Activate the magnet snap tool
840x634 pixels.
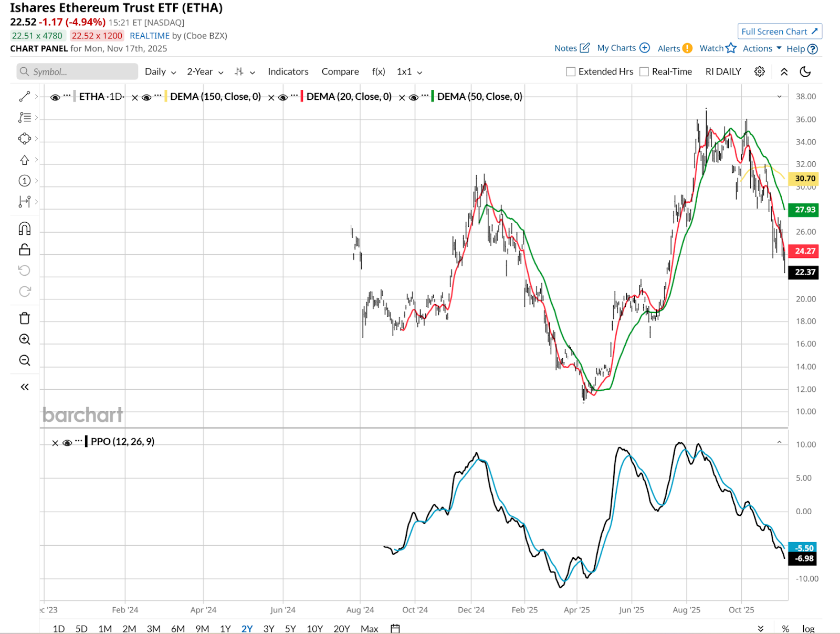coord(25,228)
